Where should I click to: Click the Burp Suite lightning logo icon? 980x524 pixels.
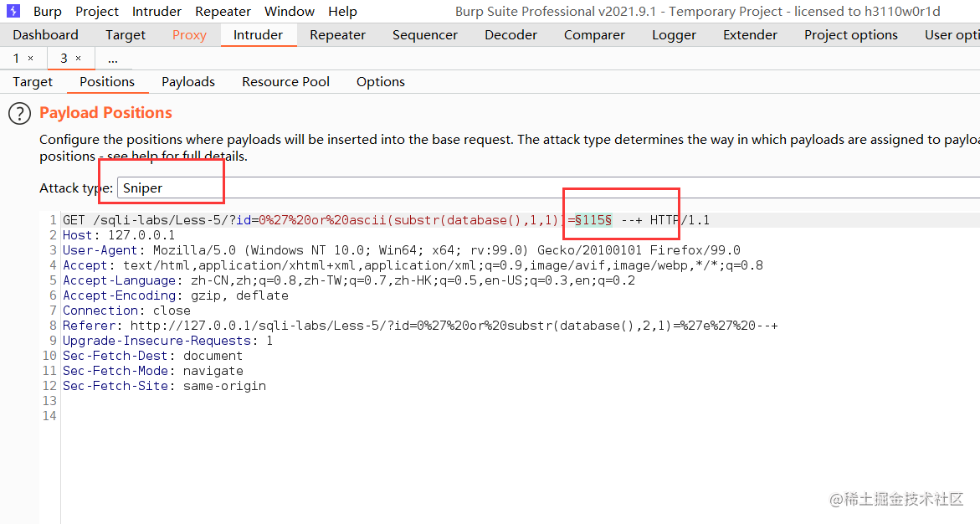pos(13,11)
